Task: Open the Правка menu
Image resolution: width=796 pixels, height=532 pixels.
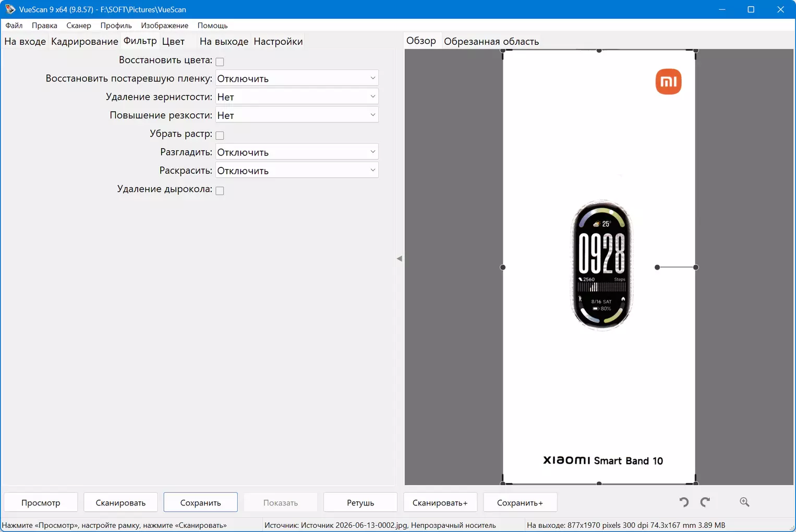Action: (44, 25)
